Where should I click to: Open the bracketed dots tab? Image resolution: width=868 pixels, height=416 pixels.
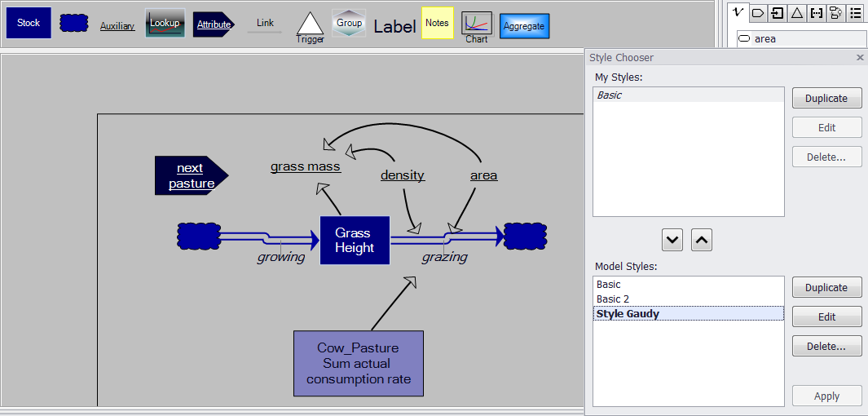[x=816, y=13]
